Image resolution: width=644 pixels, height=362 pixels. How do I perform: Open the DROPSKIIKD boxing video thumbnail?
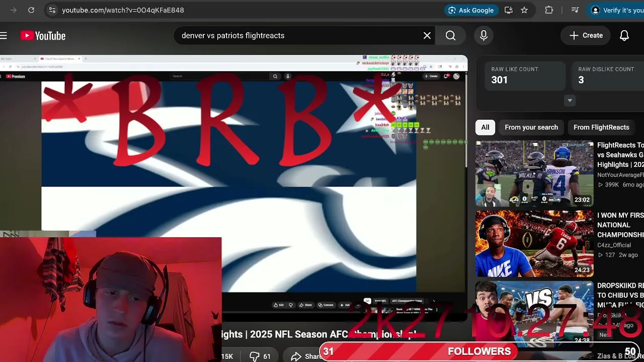[534, 314]
